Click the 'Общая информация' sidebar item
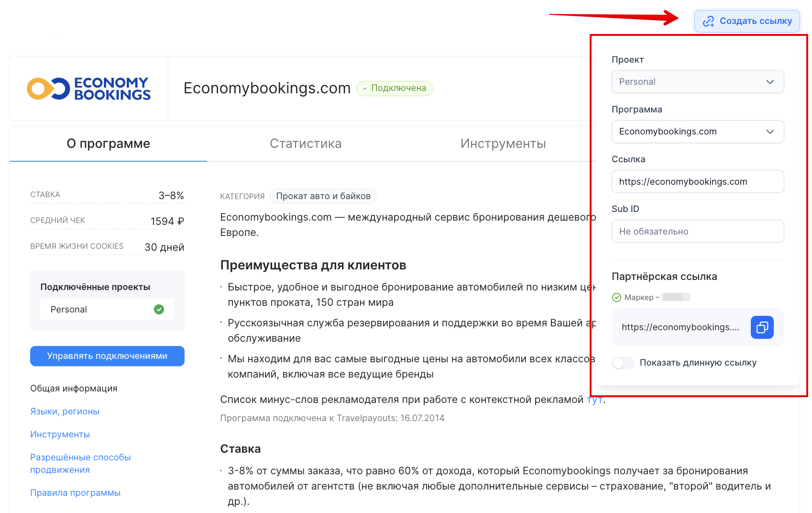Image resolution: width=812 pixels, height=513 pixels. (74, 389)
